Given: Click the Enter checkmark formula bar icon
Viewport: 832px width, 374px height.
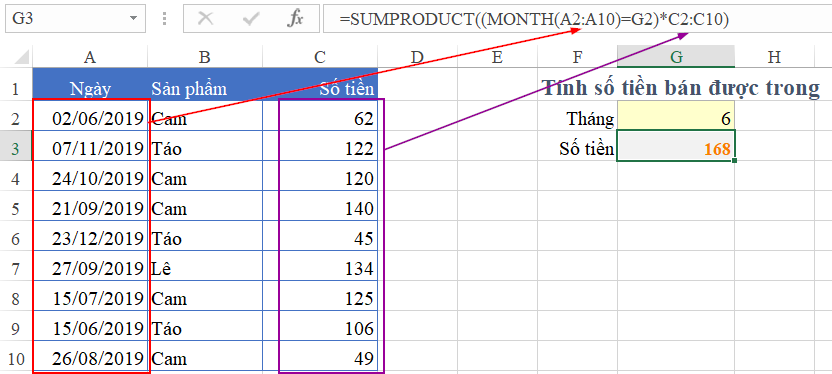Looking at the screenshot, I should coord(250,19).
